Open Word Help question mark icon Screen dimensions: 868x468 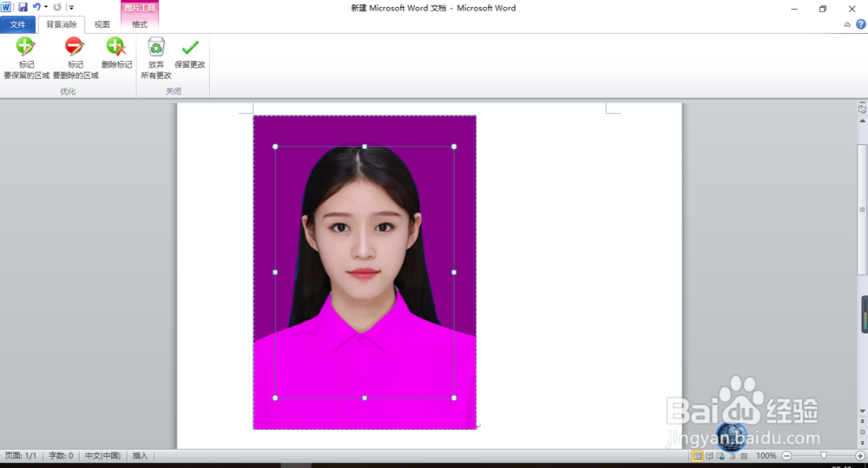tap(860, 24)
